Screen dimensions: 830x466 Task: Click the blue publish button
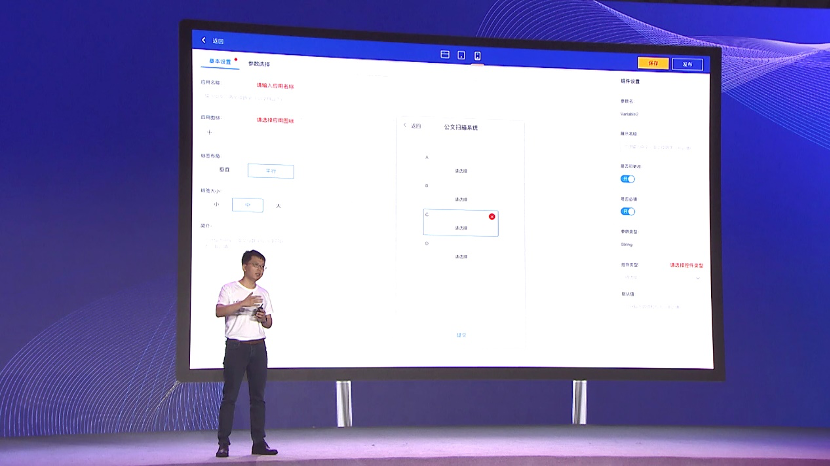[687, 64]
